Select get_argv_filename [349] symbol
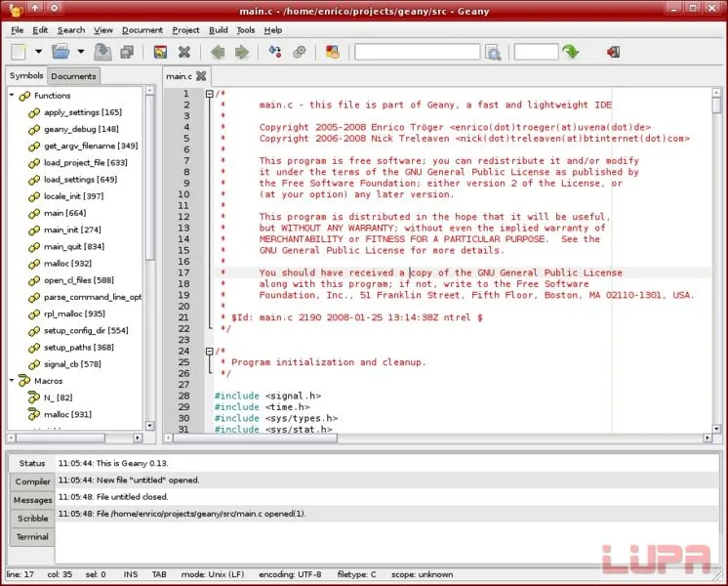The width and height of the screenshot is (728, 586). coord(91,146)
